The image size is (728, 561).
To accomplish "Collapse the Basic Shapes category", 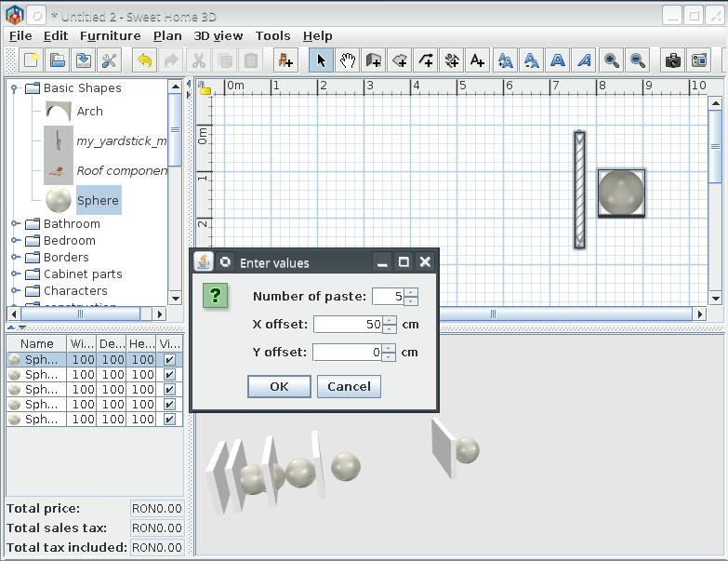I will (14, 88).
